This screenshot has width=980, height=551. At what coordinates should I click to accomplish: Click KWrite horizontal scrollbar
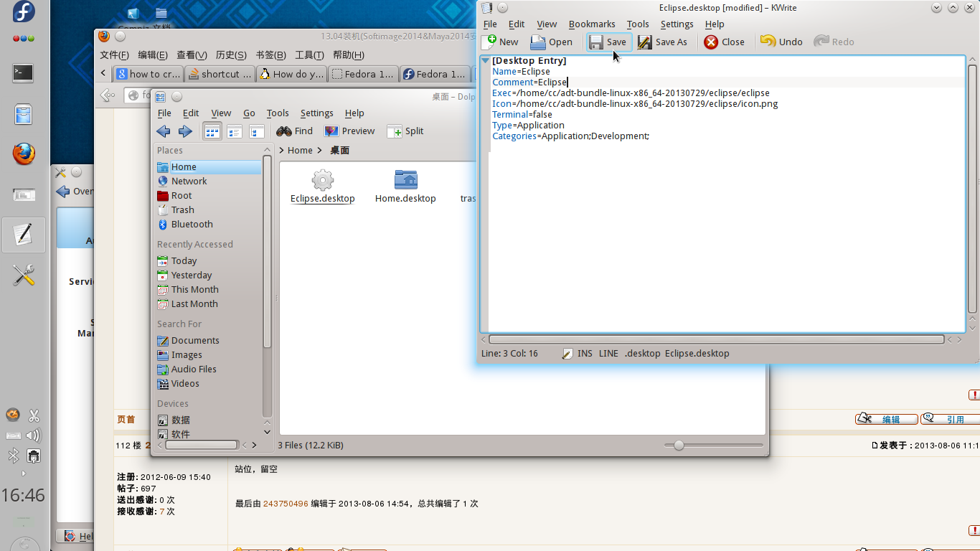(x=716, y=339)
